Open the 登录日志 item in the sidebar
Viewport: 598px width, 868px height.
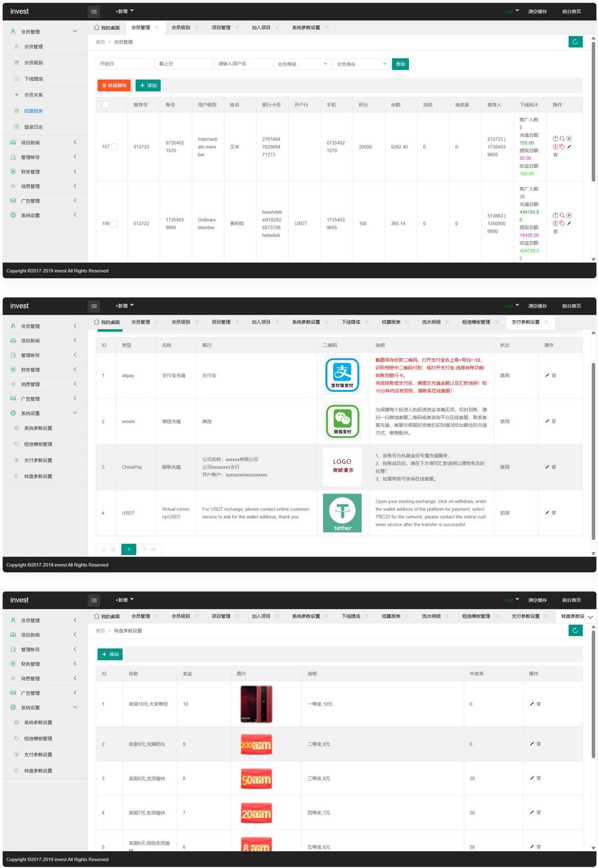pyautogui.click(x=33, y=127)
